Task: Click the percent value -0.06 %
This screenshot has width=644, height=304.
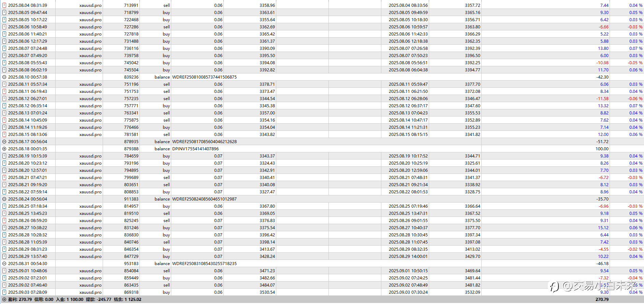Action: click(x=635, y=98)
